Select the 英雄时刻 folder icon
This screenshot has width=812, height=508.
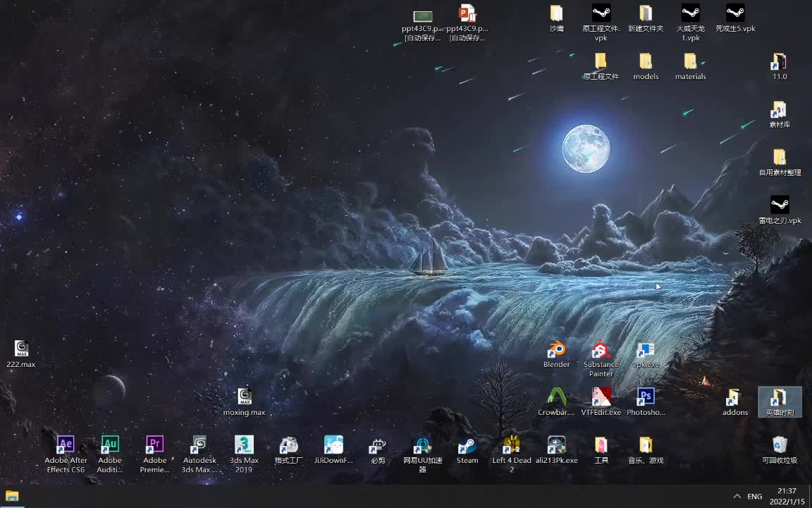(x=780, y=401)
